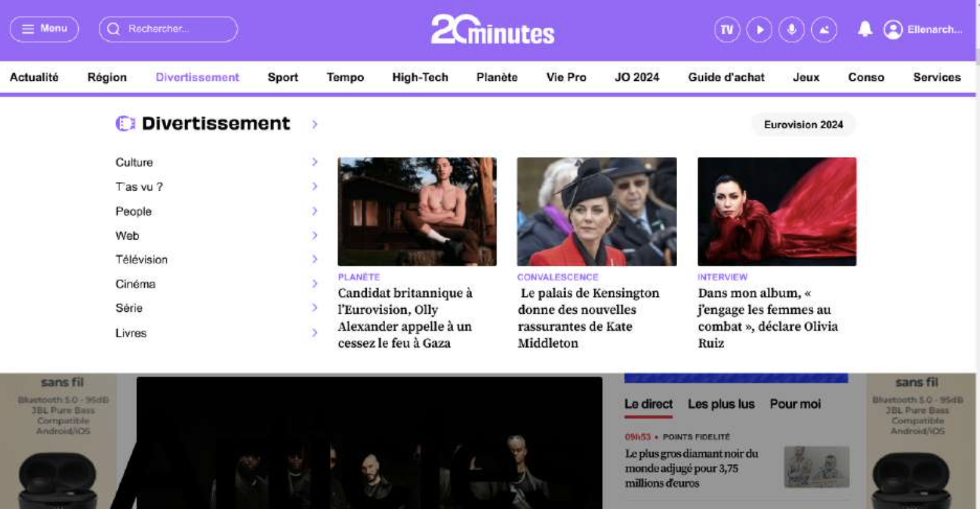The height and width of the screenshot is (511, 980).
Task: Open the Olly Alexander article photo
Action: click(417, 211)
